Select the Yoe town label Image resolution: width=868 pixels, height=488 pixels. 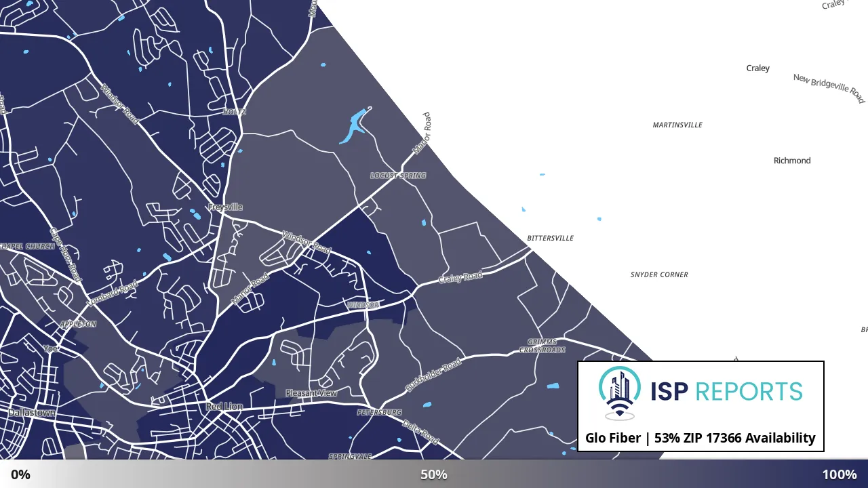pyautogui.click(x=50, y=348)
